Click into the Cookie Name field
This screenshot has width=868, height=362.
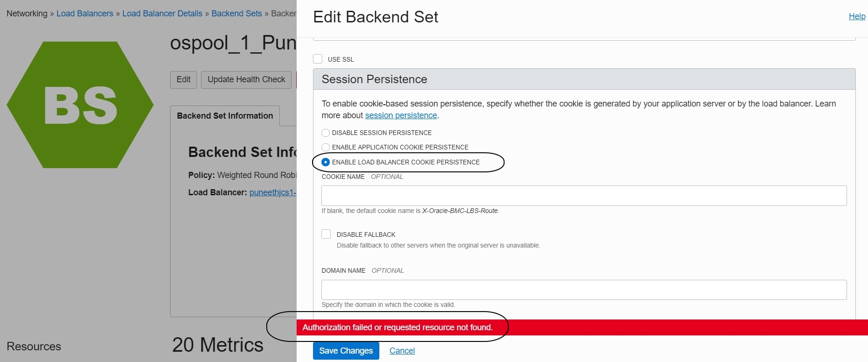pyautogui.click(x=583, y=196)
